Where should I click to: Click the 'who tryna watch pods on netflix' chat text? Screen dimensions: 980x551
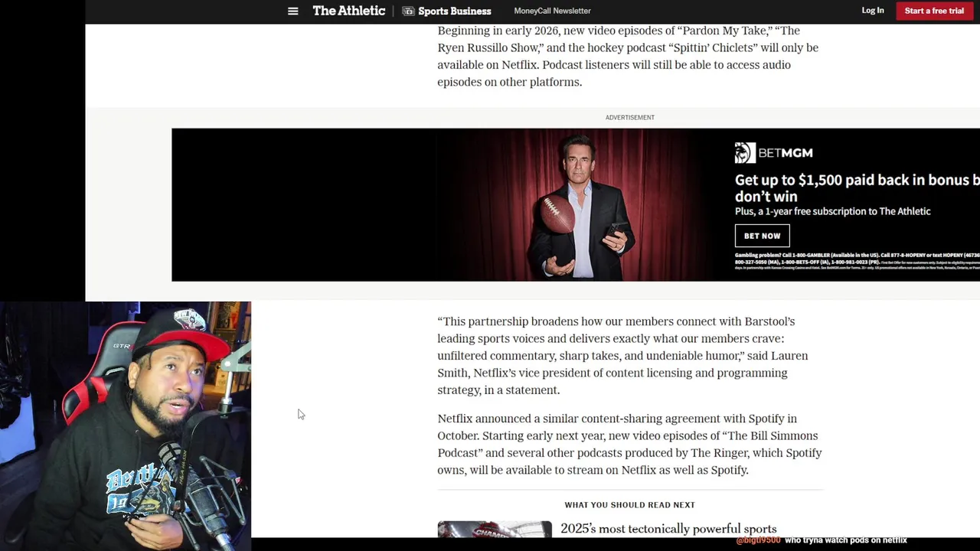coord(845,540)
